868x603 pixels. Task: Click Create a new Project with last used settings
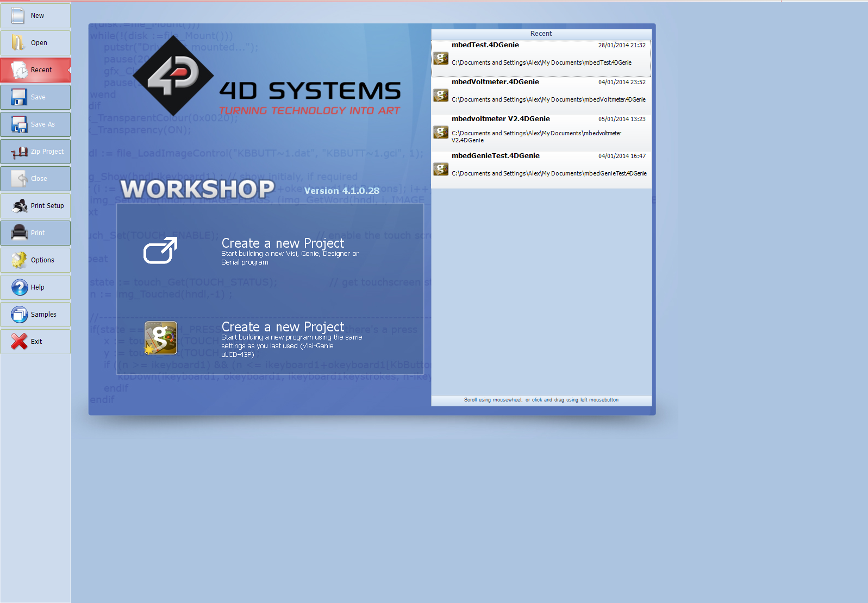pos(283,326)
